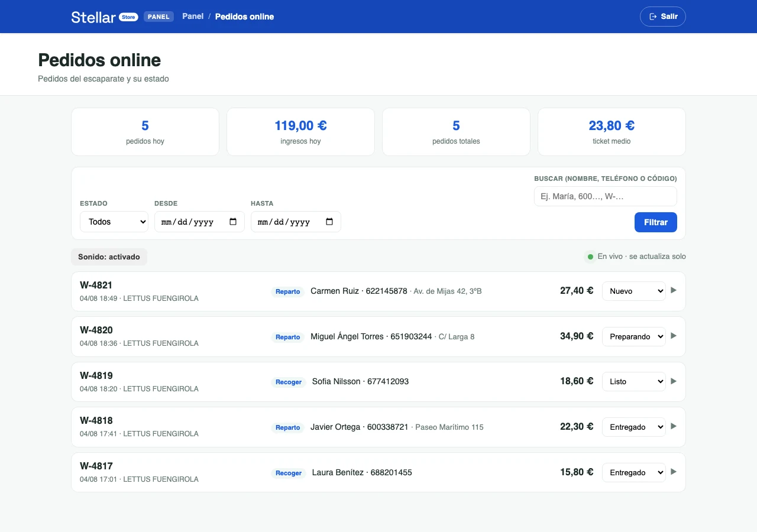Click the Reparto tag for Javier Ortega
Viewport: 757px width, 532px height.
coord(288,427)
